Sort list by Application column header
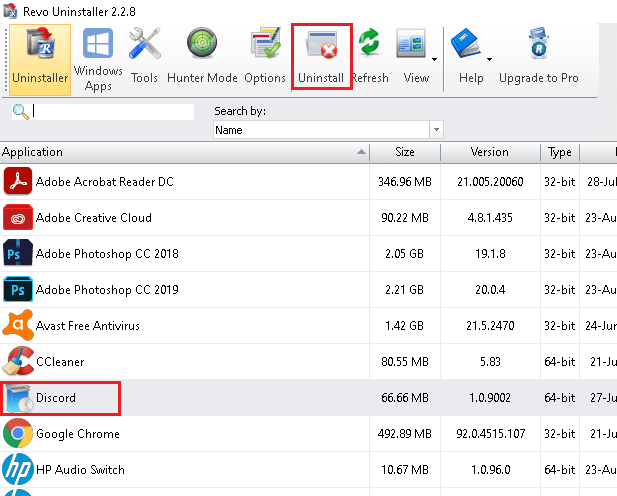Viewport: 617px width, 496px height. 180,152
